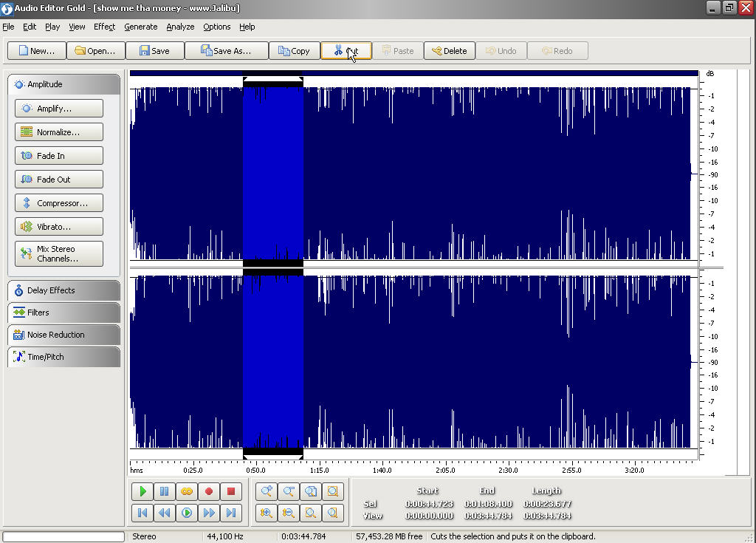Expand the Delay Effects panel
The height and width of the screenshot is (543, 756).
(63, 290)
